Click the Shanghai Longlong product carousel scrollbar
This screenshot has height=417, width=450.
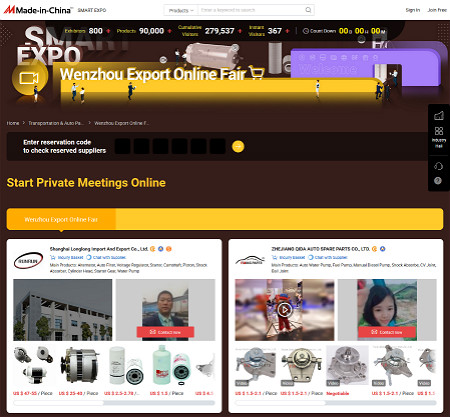point(114,403)
